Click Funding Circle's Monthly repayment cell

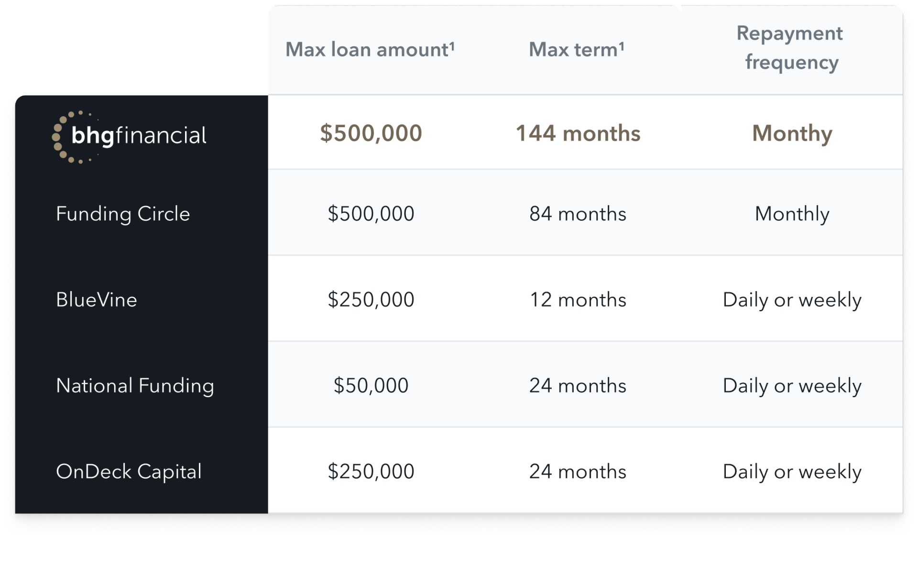tap(792, 214)
